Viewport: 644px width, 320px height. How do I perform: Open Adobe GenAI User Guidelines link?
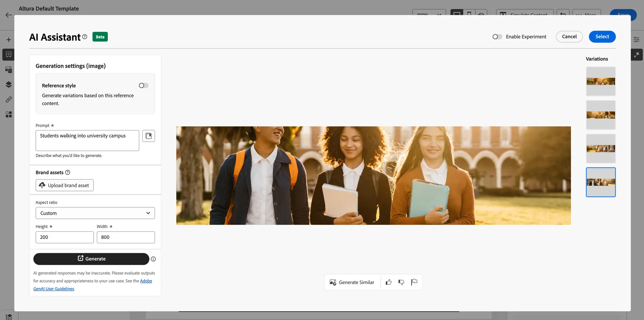92,285
